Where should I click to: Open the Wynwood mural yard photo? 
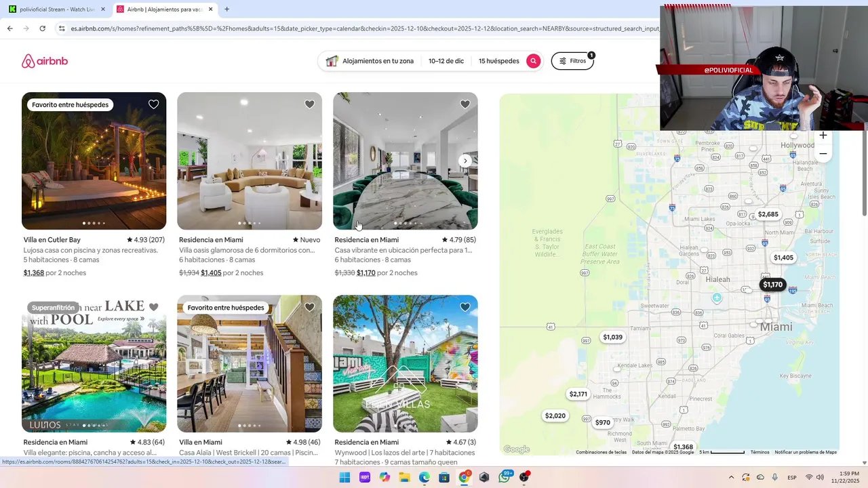[x=406, y=364]
